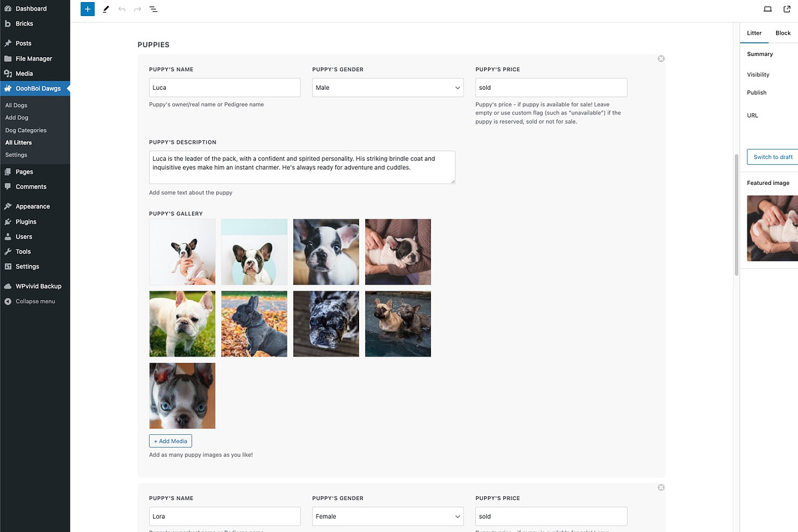Select gallery close-up black and white puppy face
The height and width of the screenshot is (532, 798).
[x=326, y=252]
